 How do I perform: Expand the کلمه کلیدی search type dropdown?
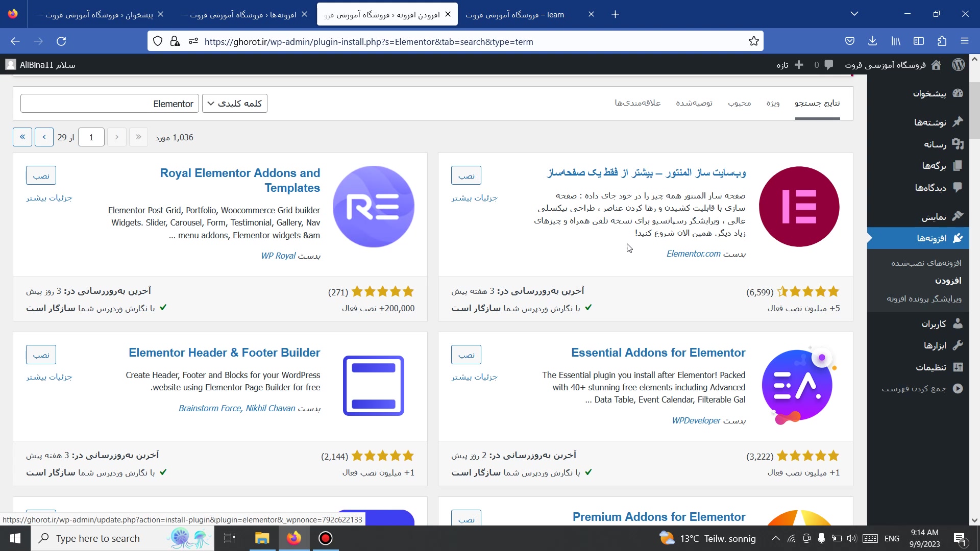tap(235, 104)
